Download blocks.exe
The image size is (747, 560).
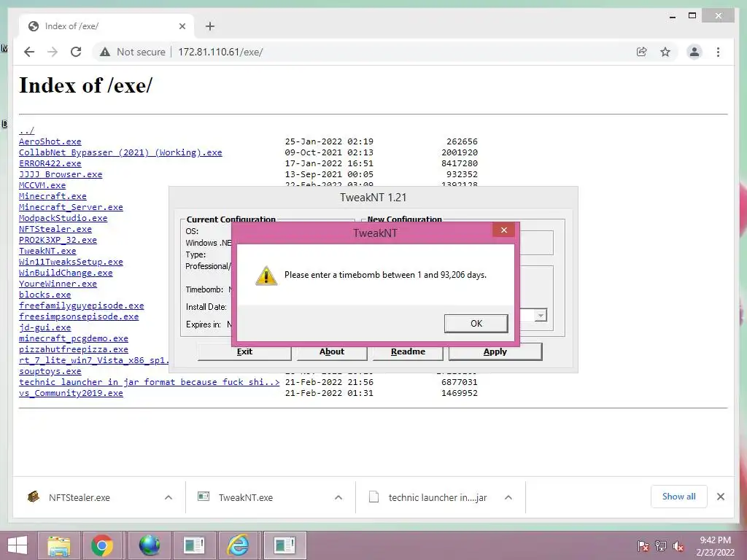(x=44, y=295)
